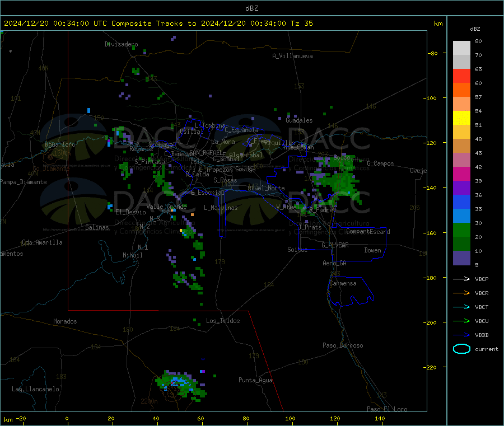The height and width of the screenshot is (426, 504).
Task: Click the Carmensa map label
Action: coord(343,284)
